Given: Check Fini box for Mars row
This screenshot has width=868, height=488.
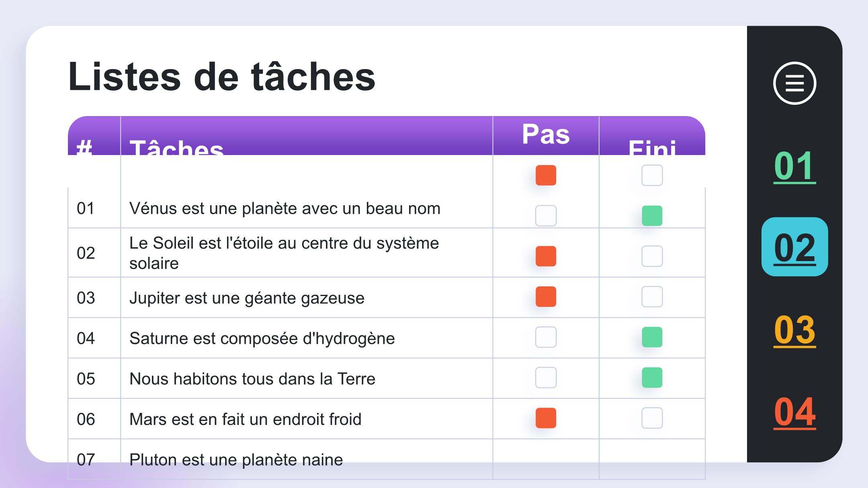Looking at the screenshot, I should [652, 418].
